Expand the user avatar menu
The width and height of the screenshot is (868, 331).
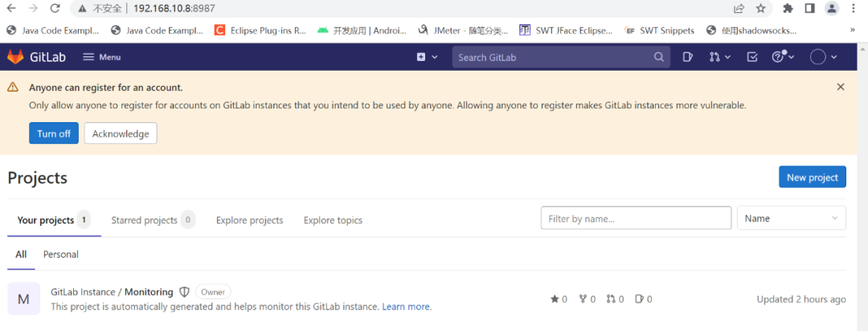coord(823,57)
